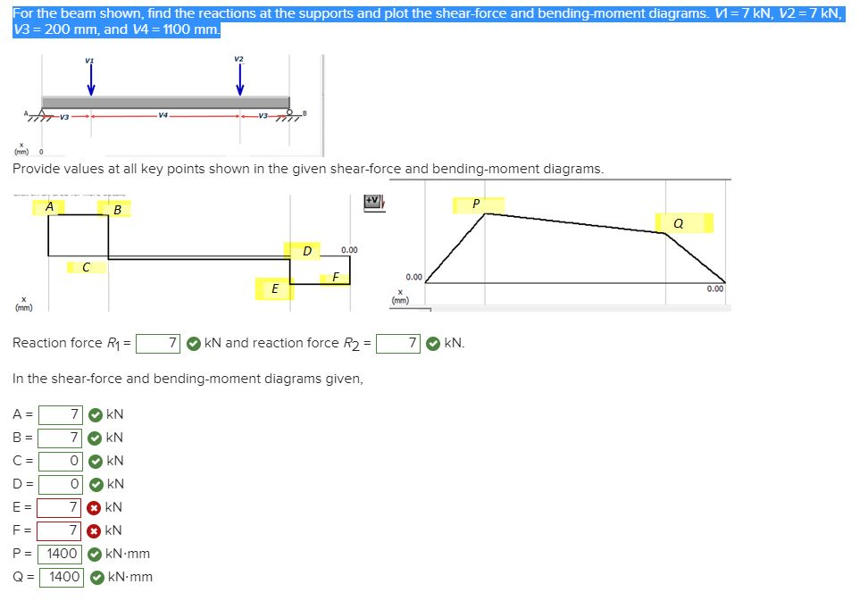Click label P on the bending-moment diagram
The height and width of the screenshot is (601, 868).
tap(475, 204)
